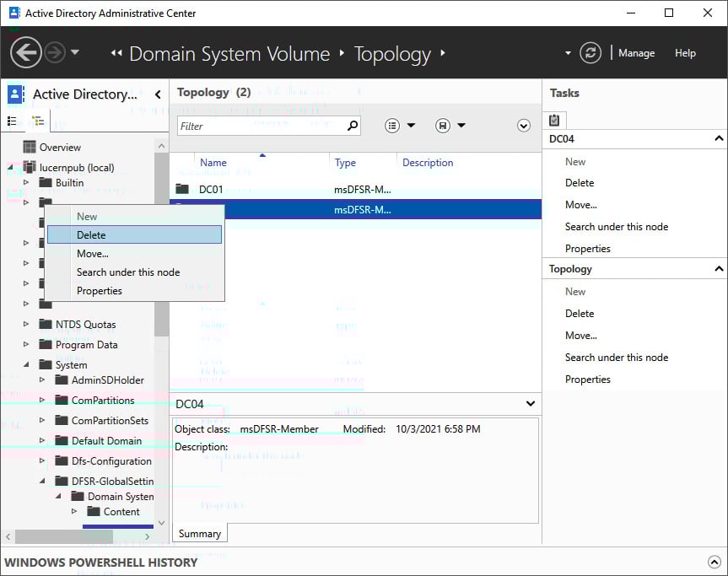Image resolution: width=728 pixels, height=576 pixels.
Task: Collapse the DFSR-GlobalSettings node
Action: (x=42, y=481)
